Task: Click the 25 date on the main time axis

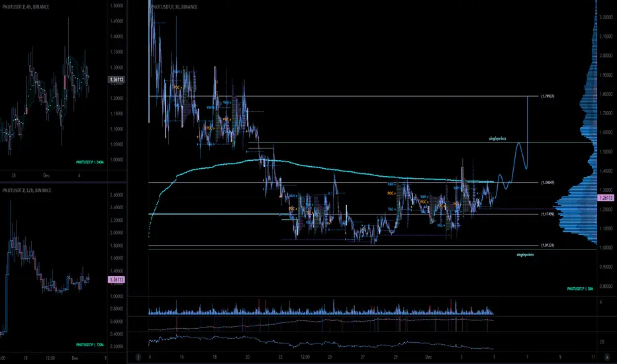Action: (x=330, y=357)
